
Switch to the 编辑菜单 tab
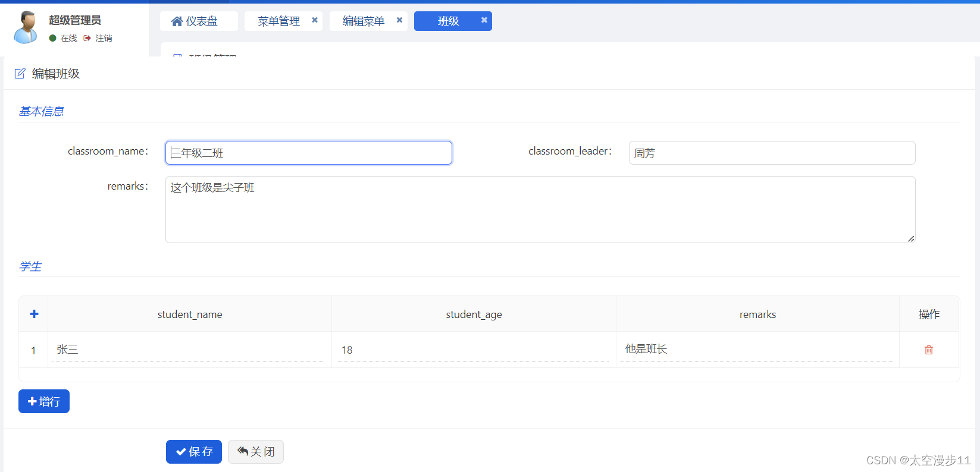pyautogui.click(x=364, y=21)
